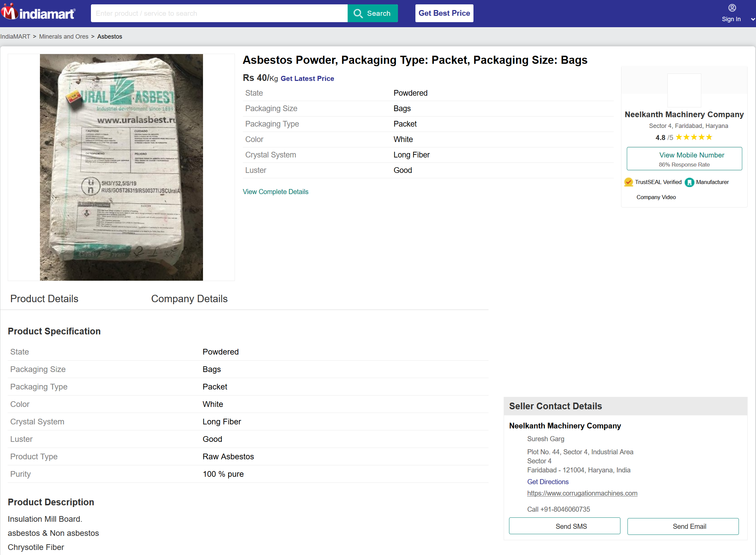Click the asbestos bag product image
The height and width of the screenshot is (555, 756).
[121, 167]
